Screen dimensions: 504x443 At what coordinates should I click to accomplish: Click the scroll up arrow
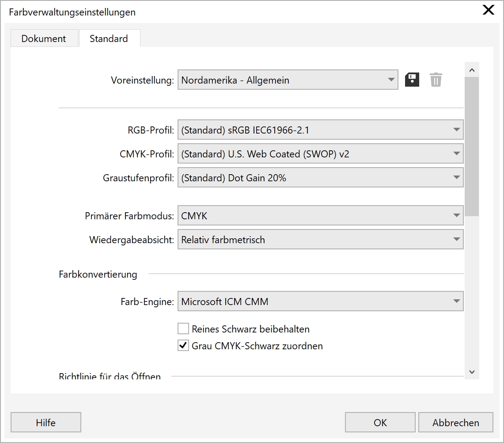tap(472, 70)
